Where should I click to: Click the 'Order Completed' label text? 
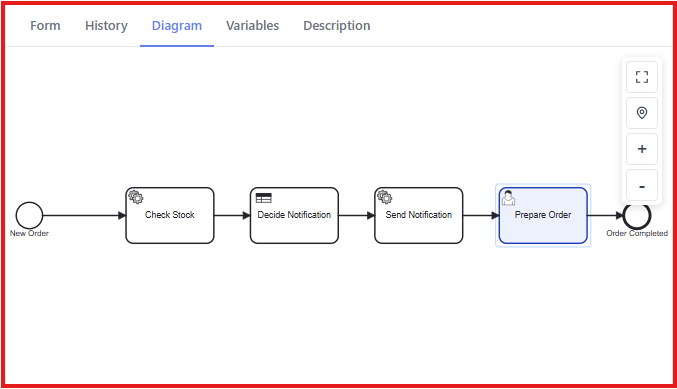point(637,233)
